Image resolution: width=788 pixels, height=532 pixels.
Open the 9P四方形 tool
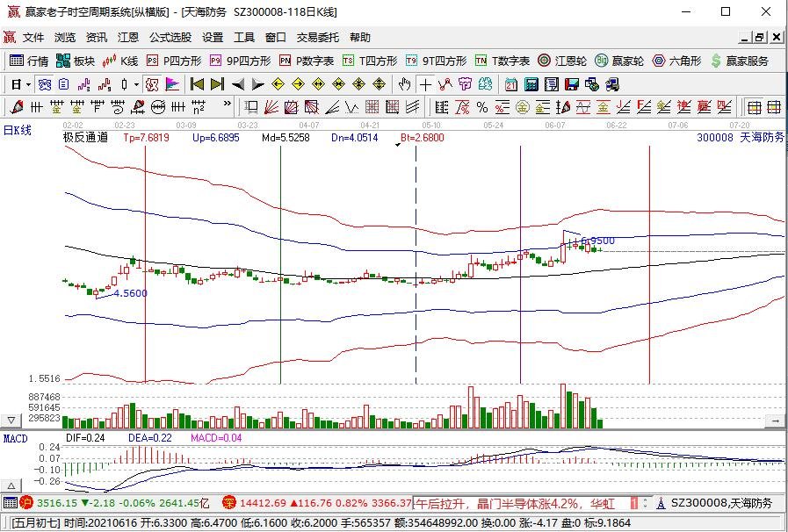240,61
